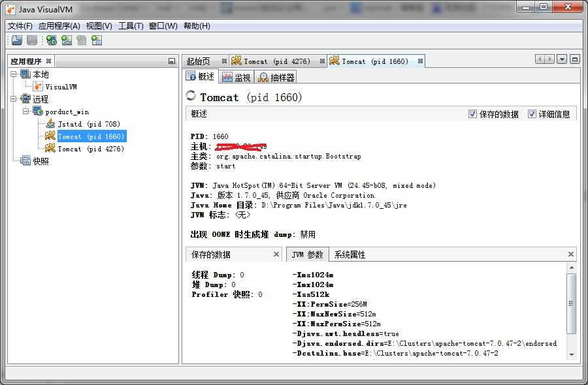Close the 保存的数据 section
Image resolution: width=588 pixels, height=385 pixels.
pos(276,254)
